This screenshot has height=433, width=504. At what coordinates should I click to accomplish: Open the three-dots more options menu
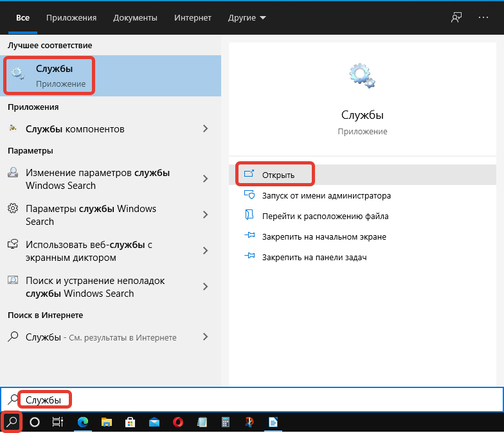tap(483, 17)
